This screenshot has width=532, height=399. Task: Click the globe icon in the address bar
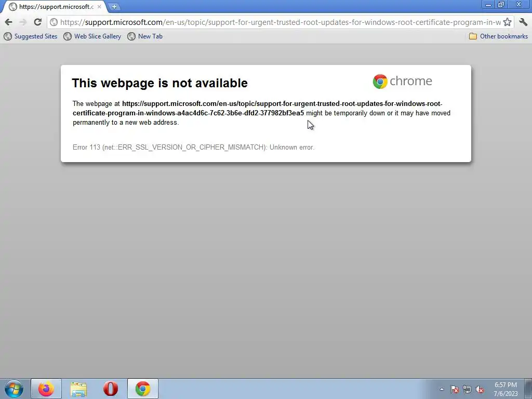pyautogui.click(x=54, y=22)
